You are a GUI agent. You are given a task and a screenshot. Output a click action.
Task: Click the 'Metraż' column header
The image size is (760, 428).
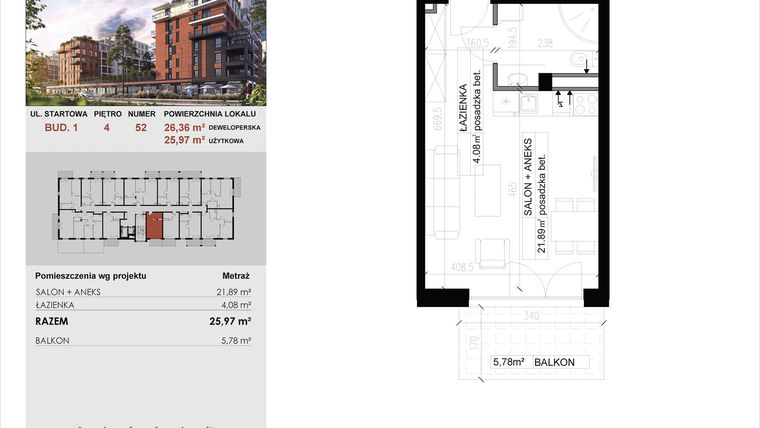[236, 276]
